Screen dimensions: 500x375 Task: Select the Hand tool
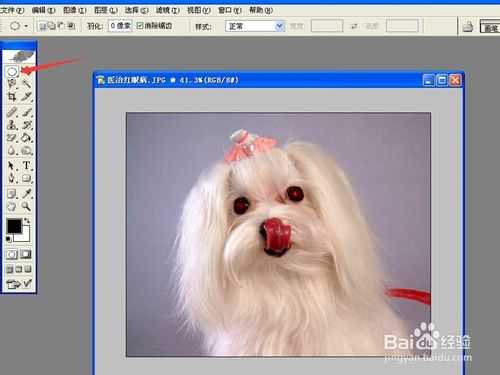(x=12, y=207)
